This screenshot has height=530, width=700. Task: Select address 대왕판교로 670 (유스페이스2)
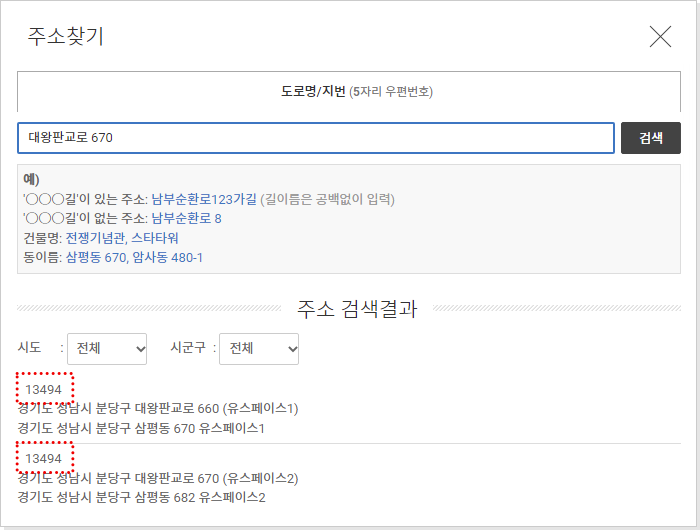point(158,478)
